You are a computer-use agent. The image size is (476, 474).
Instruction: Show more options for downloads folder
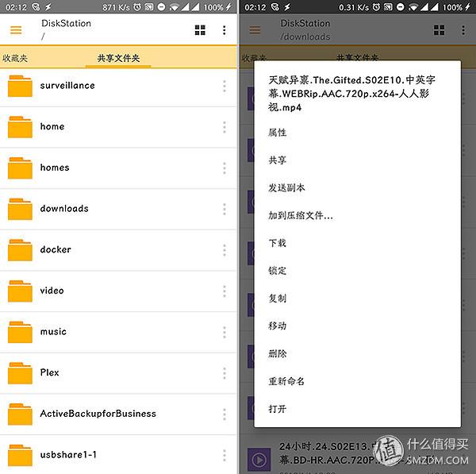(x=225, y=209)
